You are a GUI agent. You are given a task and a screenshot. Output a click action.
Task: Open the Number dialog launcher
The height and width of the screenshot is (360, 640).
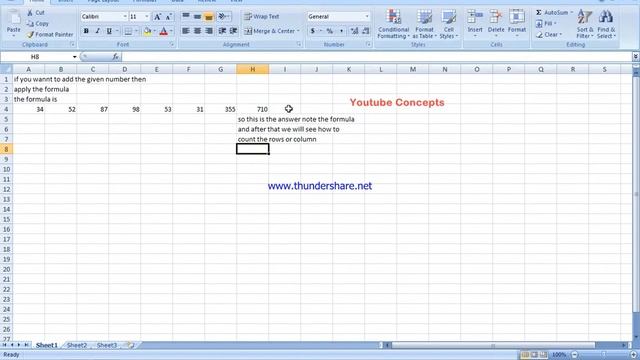369,44
